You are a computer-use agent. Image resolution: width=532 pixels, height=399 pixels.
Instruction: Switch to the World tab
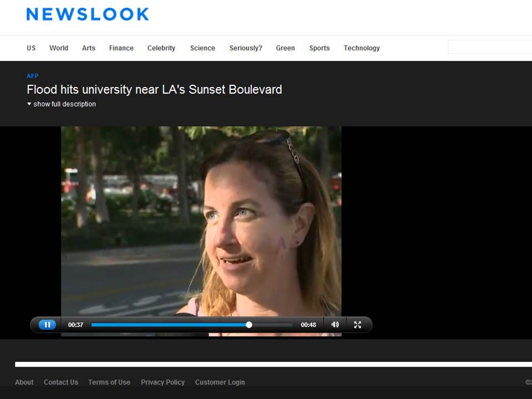59,48
